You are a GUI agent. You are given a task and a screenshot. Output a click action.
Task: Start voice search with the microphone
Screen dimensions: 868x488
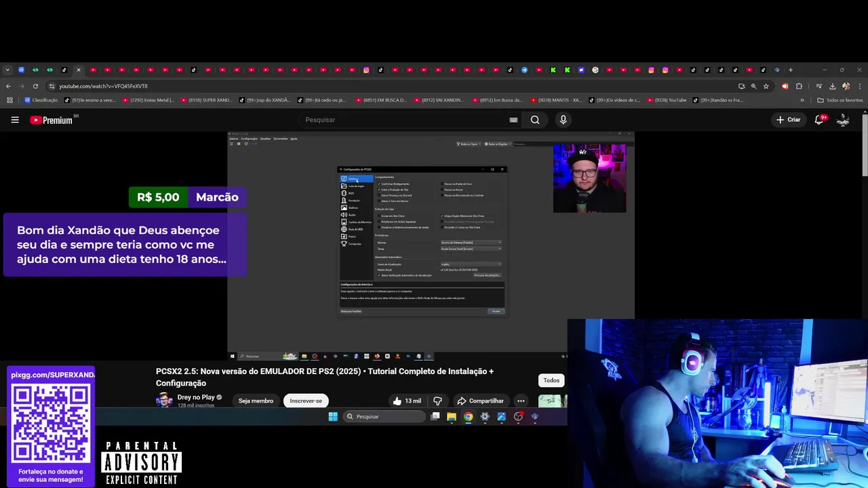point(563,120)
